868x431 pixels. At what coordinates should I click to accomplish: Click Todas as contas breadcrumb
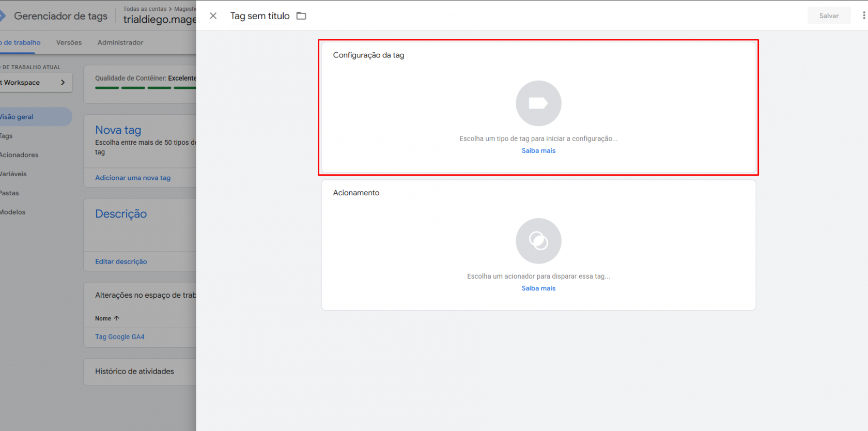[145, 9]
